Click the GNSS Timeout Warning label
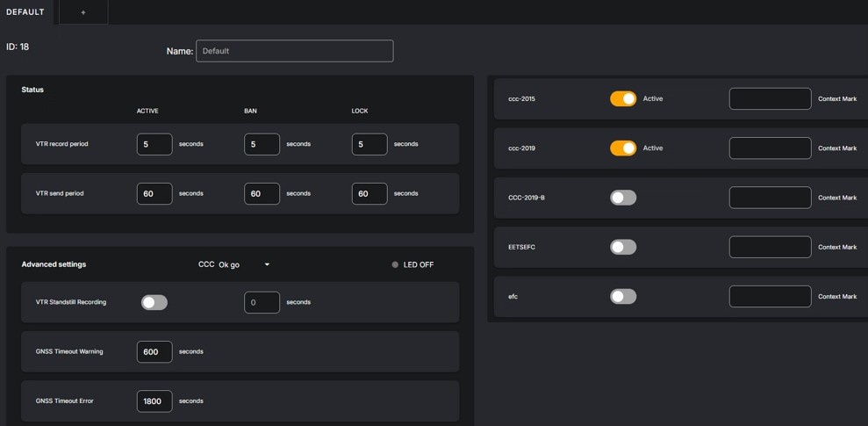868x426 pixels. [69, 351]
